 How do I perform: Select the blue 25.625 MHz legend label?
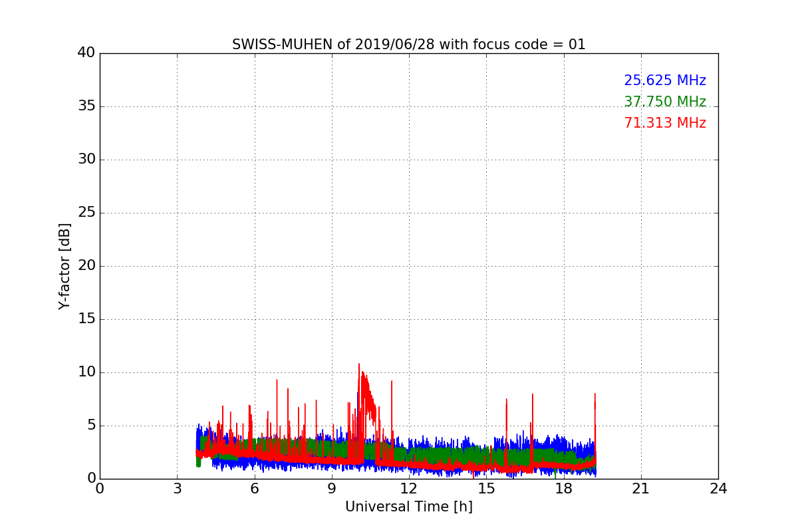665,80
